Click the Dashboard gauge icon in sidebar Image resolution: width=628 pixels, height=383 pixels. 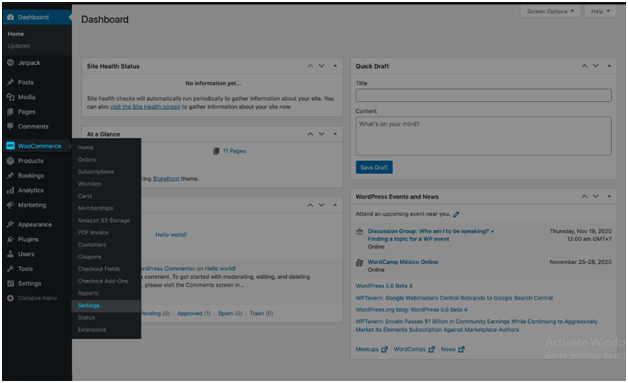[10, 17]
